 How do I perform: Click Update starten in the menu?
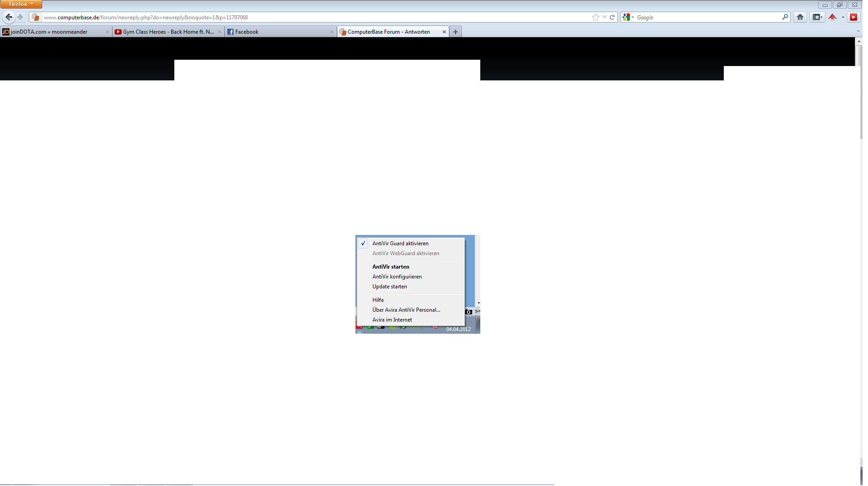(x=390, y=287)
